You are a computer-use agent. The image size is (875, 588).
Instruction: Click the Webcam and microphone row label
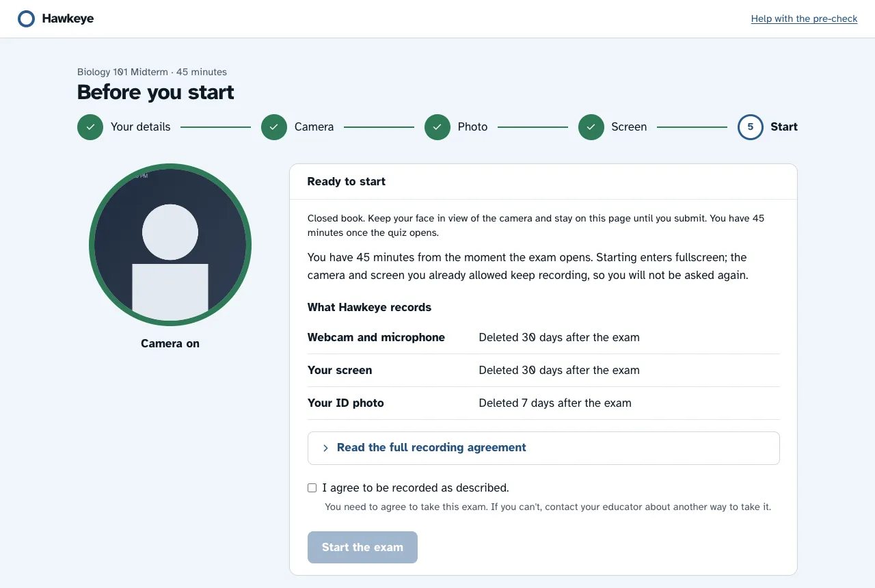tap(376, 338)
